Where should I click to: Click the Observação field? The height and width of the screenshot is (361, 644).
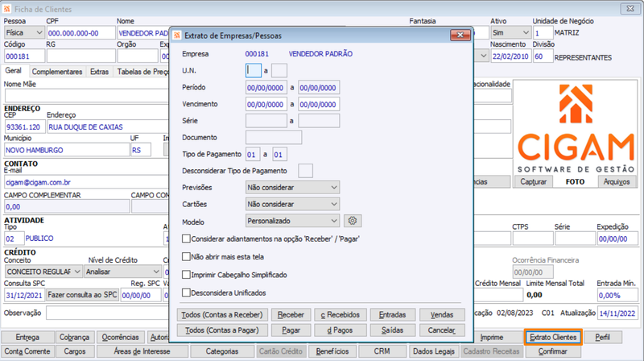[108, 313]
